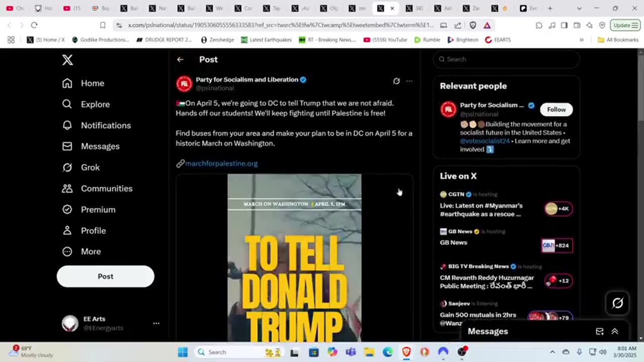This screenshot has height=362, width=644.
Task: Click Brave Rewards triangle icon
Action: coord(487,25)
